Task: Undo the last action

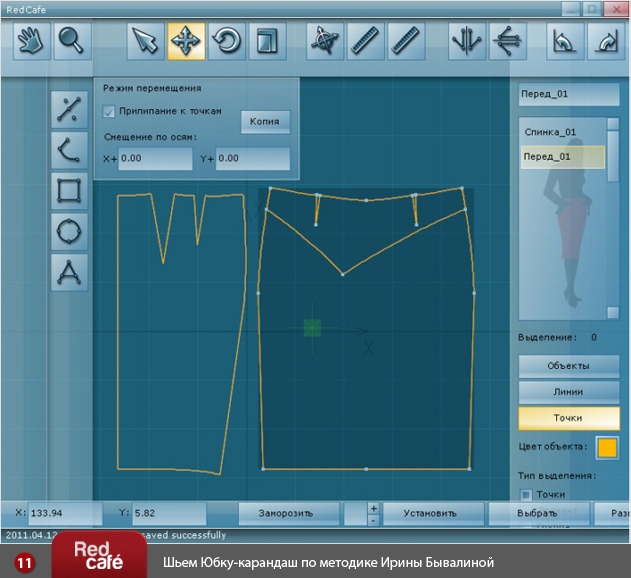Action: point(565,41)
